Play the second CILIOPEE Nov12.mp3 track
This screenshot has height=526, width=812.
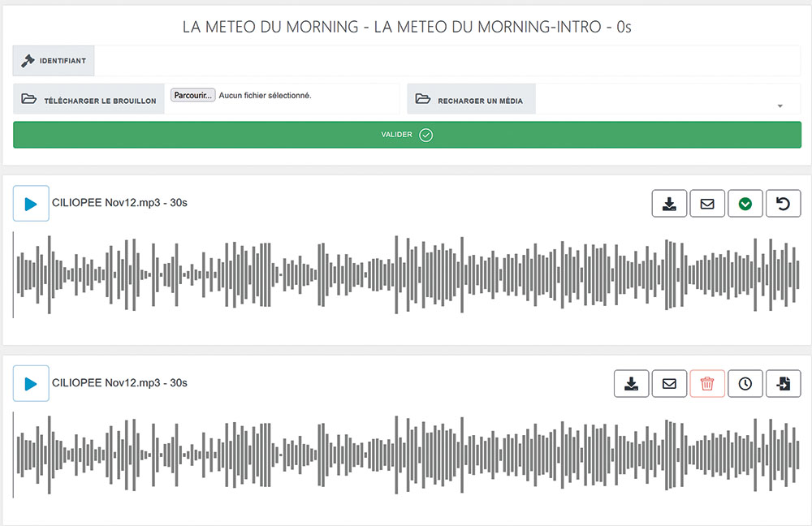(x=31, y=383)
